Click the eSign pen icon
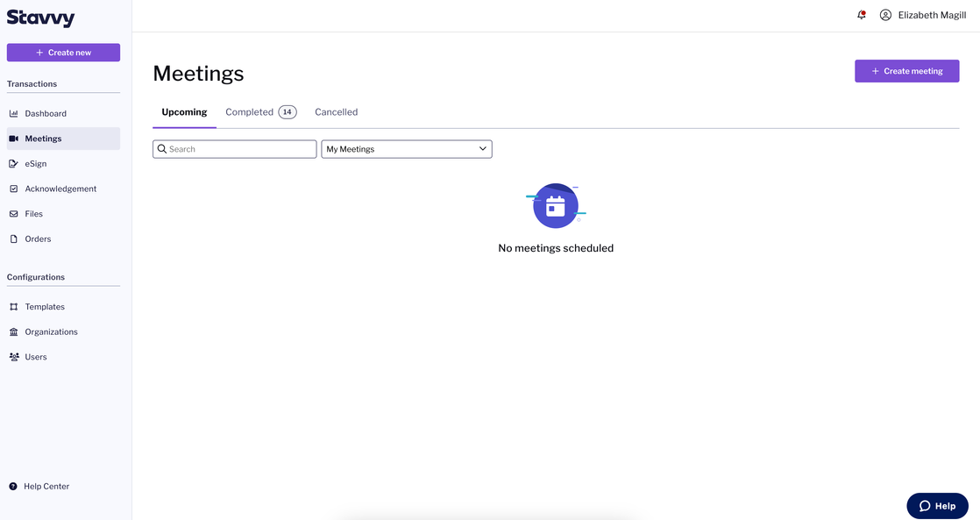The height and width of the screenshot is (520, 980). (x=14, y=164)
